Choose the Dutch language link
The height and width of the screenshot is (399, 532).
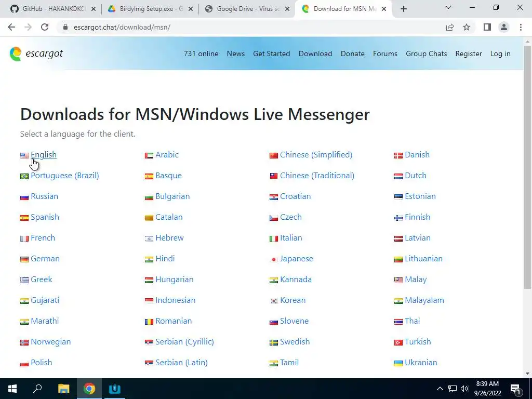[416, 176]
